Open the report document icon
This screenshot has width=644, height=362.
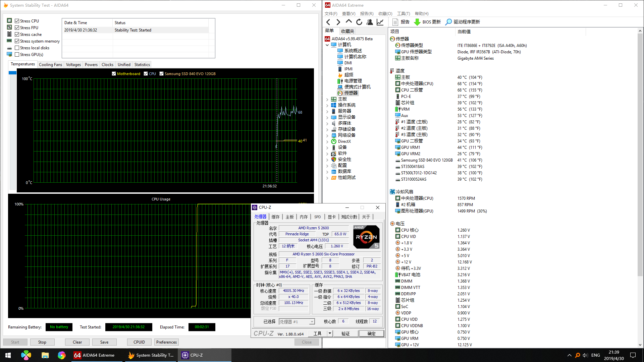coord(395,22)
